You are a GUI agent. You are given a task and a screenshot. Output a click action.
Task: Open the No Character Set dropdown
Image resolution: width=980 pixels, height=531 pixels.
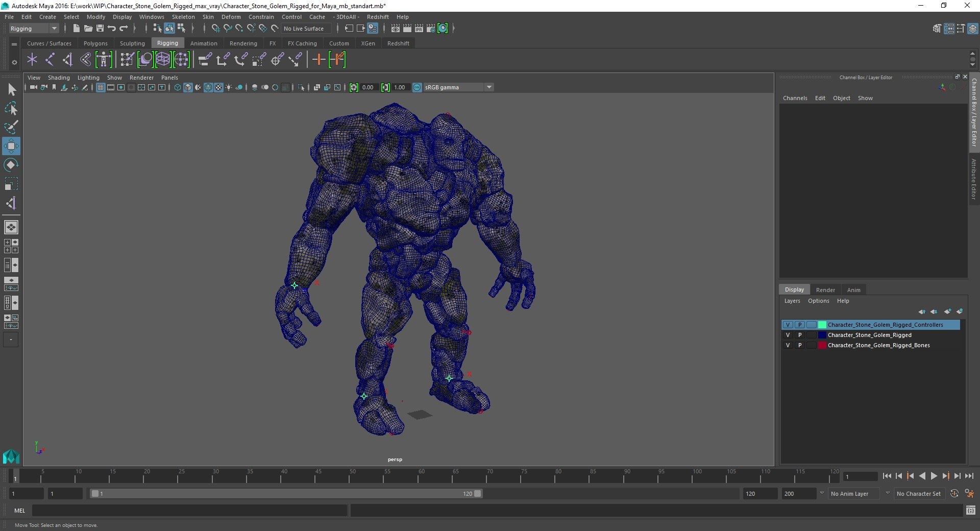[x=918, y=494]
